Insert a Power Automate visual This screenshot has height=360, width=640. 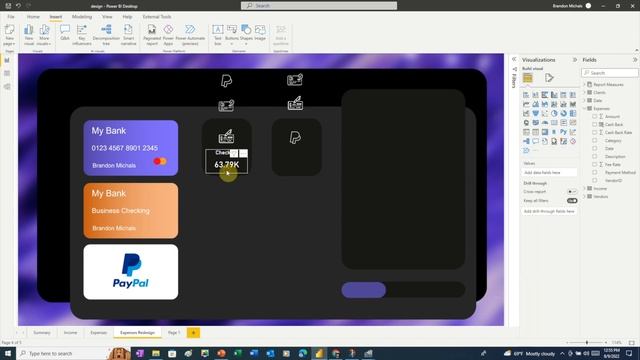coord(190,35)
